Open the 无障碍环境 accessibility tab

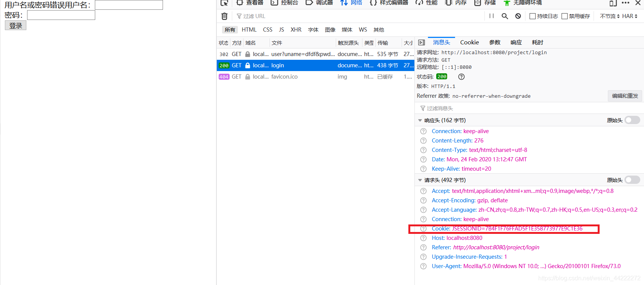coord(523,3)
